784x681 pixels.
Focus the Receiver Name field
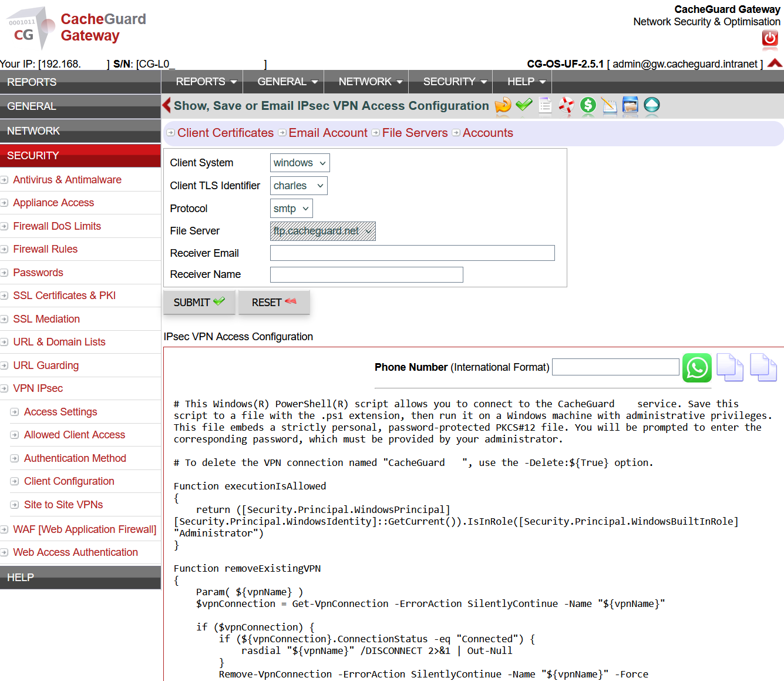pyautogui.click(x=366, y=274)
